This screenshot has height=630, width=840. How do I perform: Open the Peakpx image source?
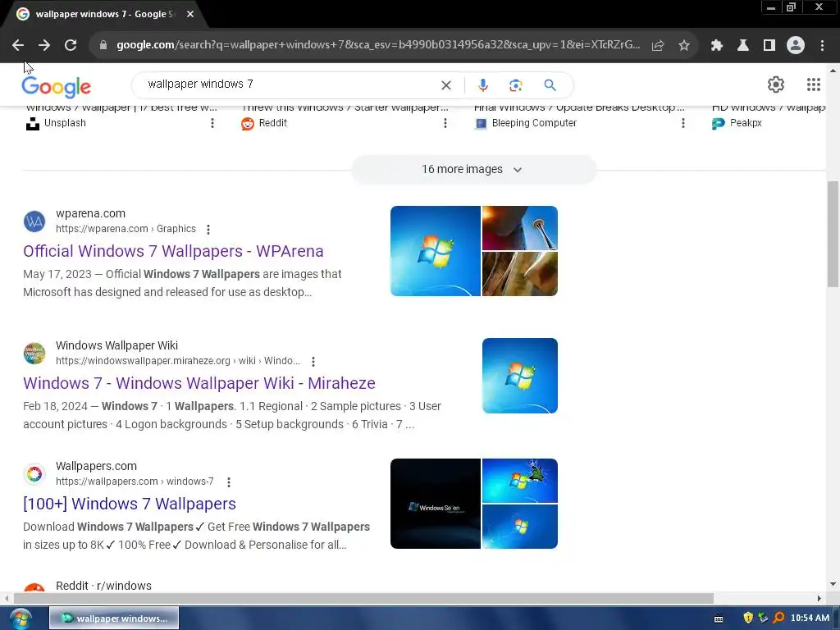[x=737, y=123]
